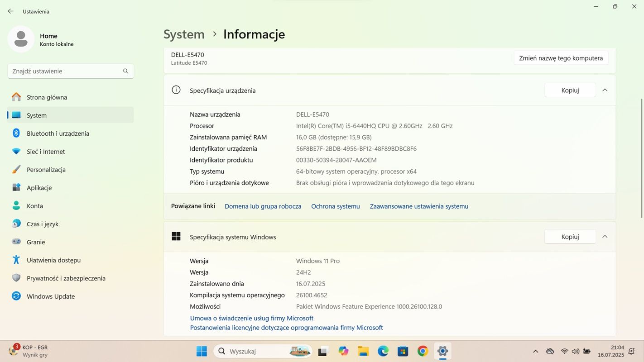Open the Windows Start menu
This screenshot has width=644, height=362.
(202, 351)
